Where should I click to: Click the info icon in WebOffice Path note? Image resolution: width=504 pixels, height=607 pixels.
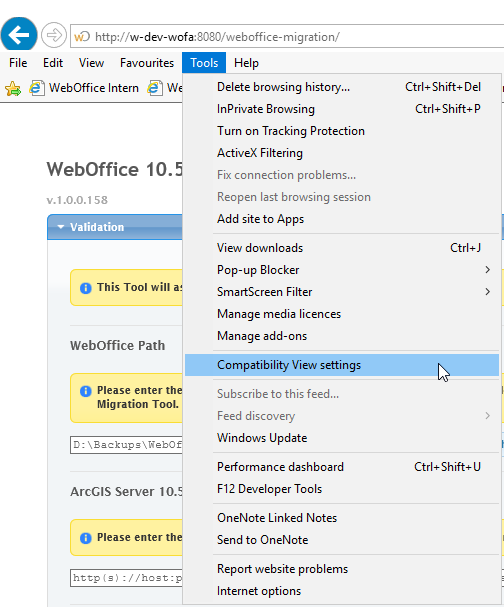coord(86,391)
